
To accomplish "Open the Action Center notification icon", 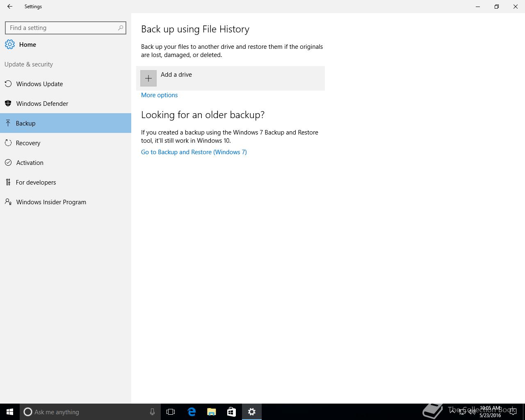I will [513, 412].
